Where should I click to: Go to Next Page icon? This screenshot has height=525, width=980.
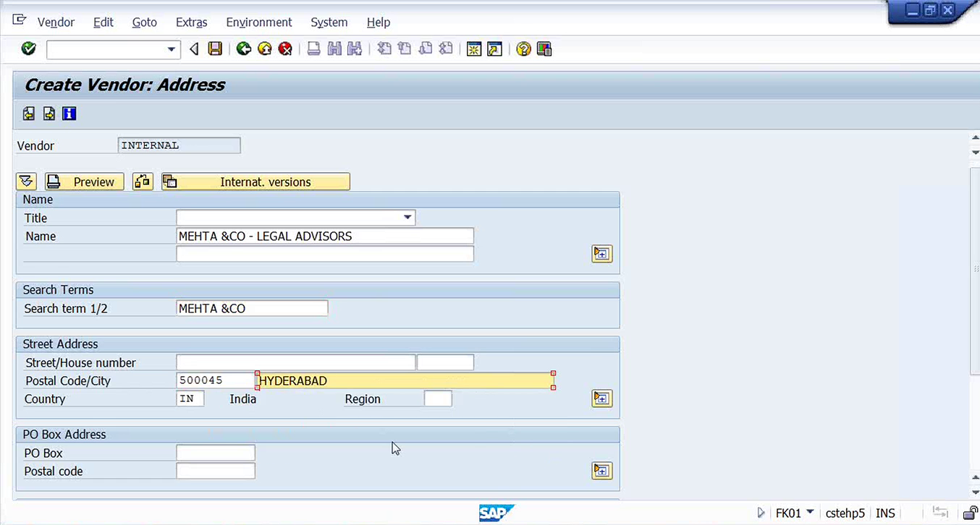pyautogui.click(x=426, y=49)
